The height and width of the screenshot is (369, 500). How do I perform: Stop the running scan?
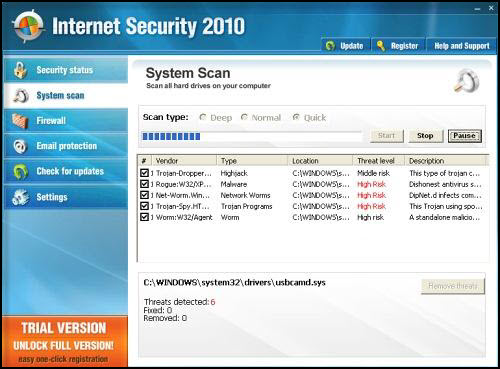click(x=425, y=136)
